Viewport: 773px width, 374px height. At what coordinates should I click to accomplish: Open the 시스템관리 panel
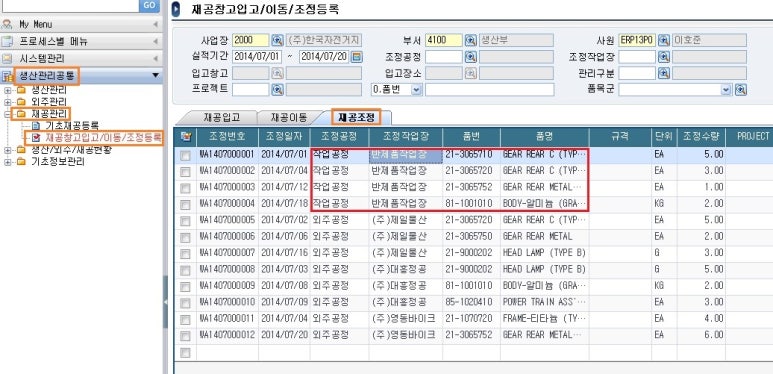[81, 59]
